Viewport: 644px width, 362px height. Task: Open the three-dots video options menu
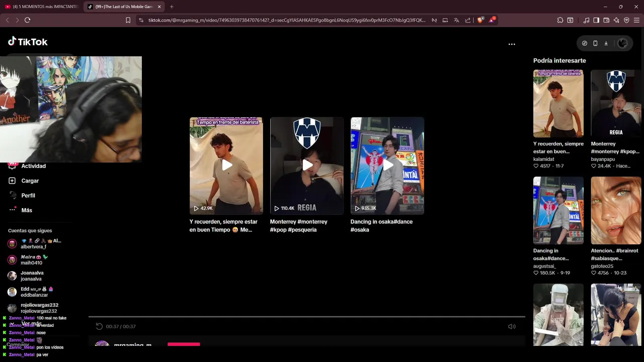pyautogui.click(x=512, y=44)
